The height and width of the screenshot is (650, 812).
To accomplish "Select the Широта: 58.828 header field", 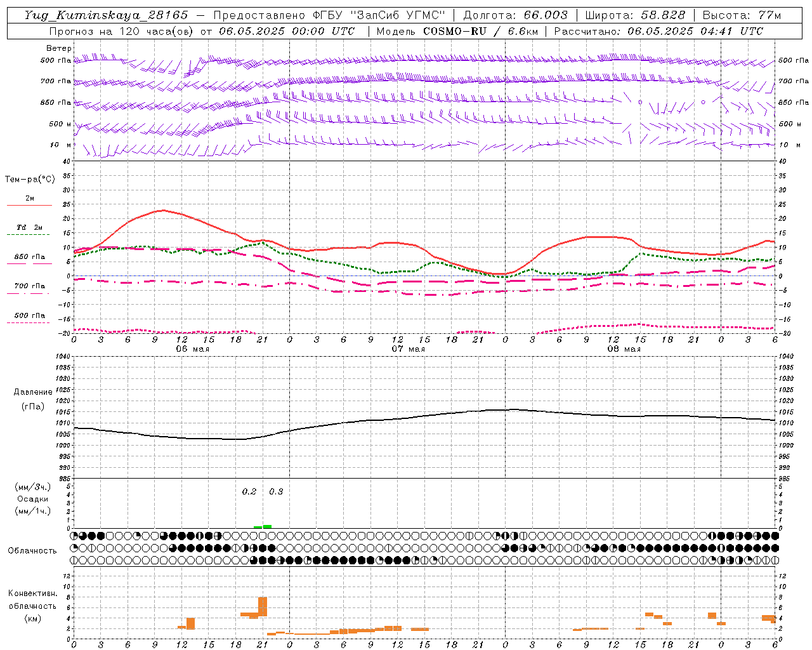I will click(635, 15).
